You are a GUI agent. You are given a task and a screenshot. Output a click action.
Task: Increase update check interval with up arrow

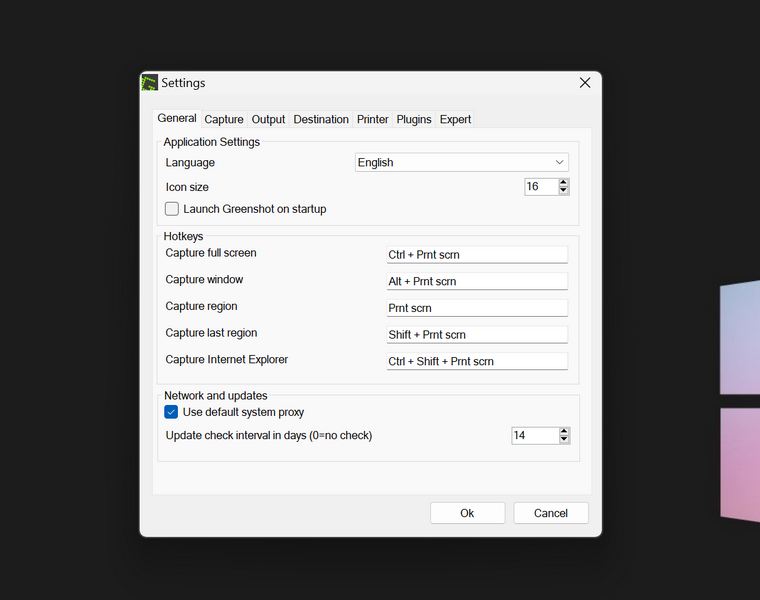click(564, 431)
